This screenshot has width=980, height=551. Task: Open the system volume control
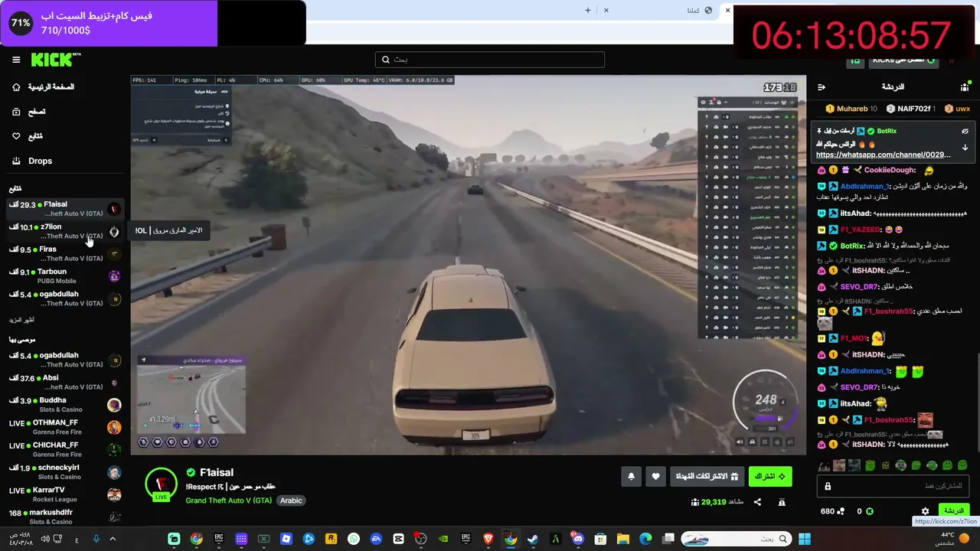45,539
